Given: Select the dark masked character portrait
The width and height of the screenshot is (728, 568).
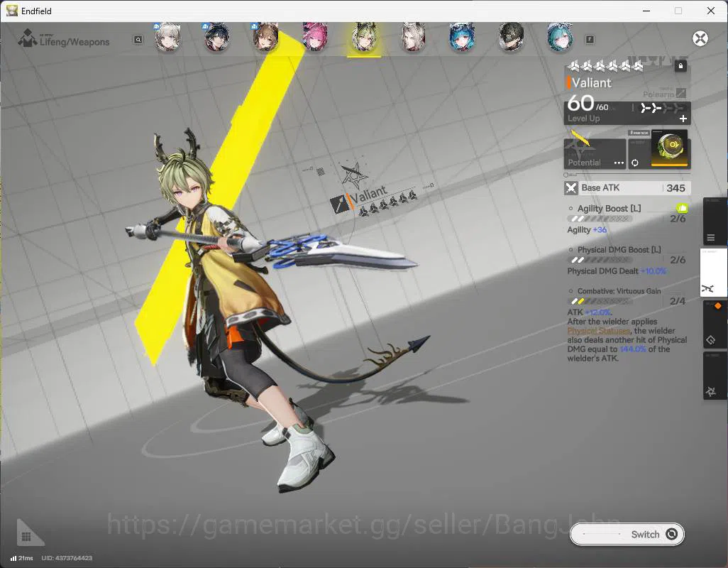Looking at the screenshot, I should (x=511, y=37).
